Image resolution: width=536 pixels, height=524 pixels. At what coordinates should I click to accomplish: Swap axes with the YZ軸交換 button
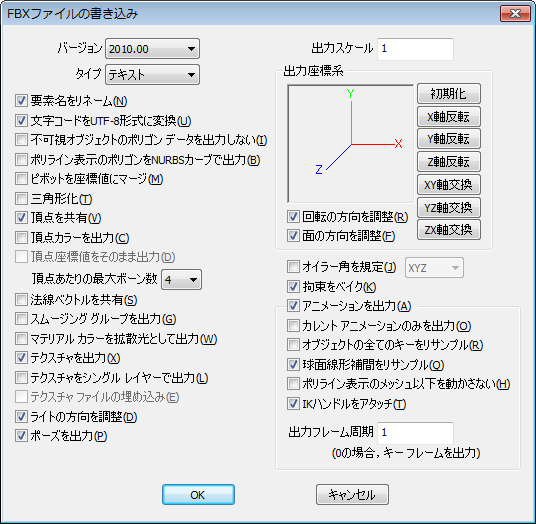(x=448, y=207)
